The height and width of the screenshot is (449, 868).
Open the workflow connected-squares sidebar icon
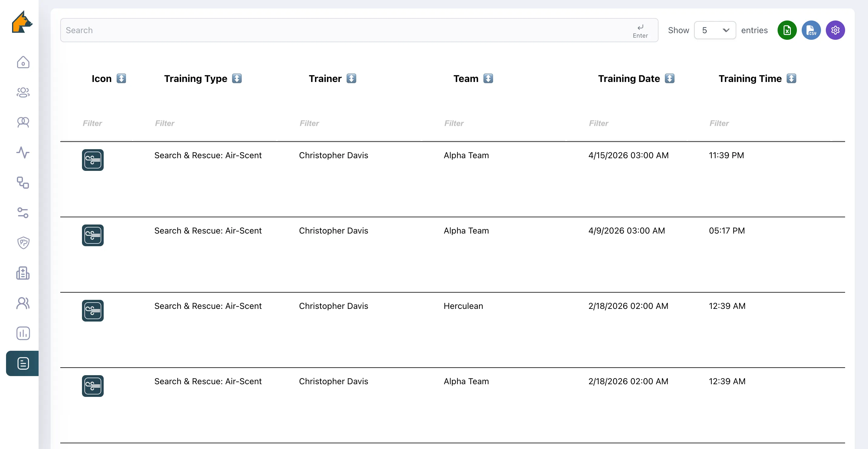23,183
